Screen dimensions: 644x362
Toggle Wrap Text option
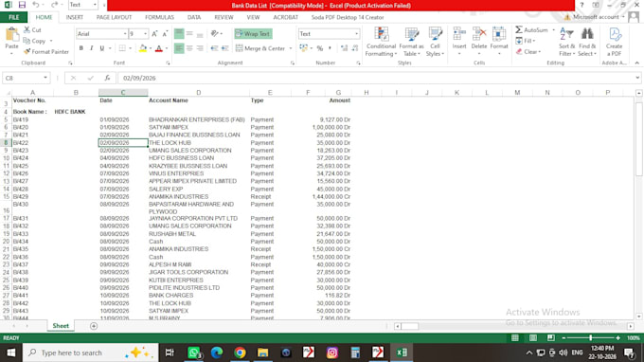pos(254,34)
